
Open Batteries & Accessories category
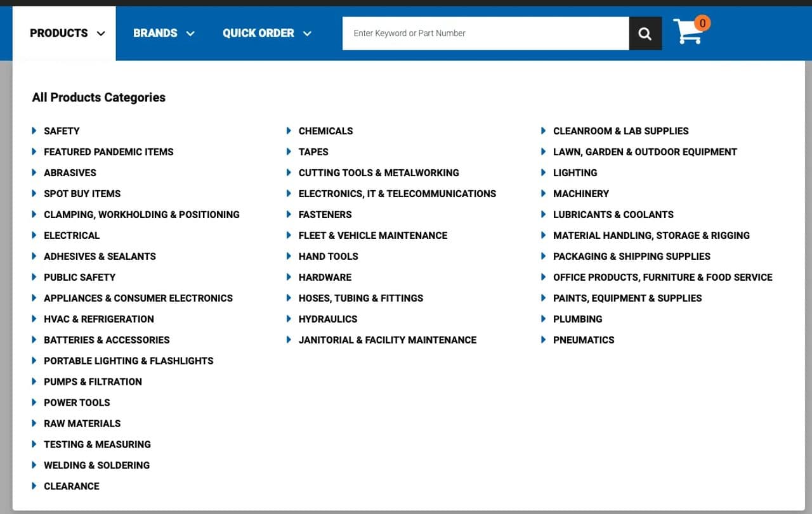click(107, 340)
